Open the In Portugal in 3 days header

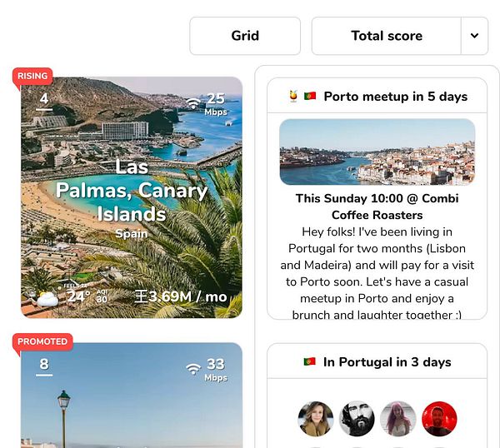click(x=377, y=361)
